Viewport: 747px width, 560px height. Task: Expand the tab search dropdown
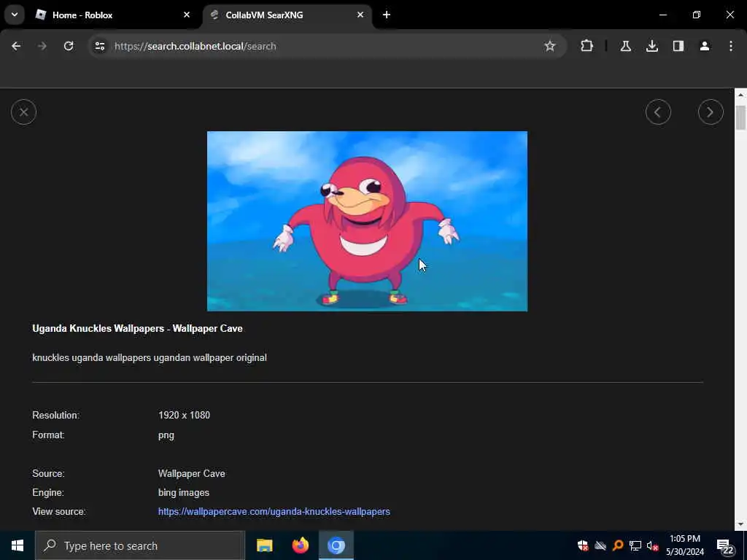coord(15,15)
